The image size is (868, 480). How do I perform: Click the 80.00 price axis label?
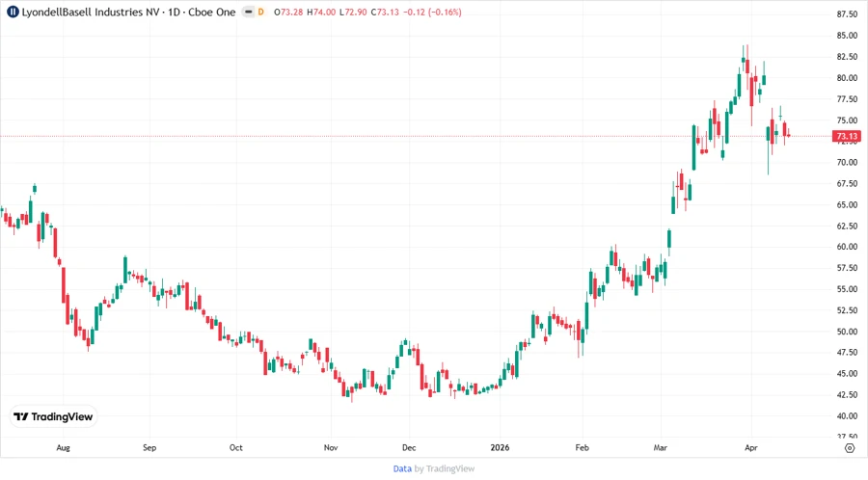click(847, 78)
